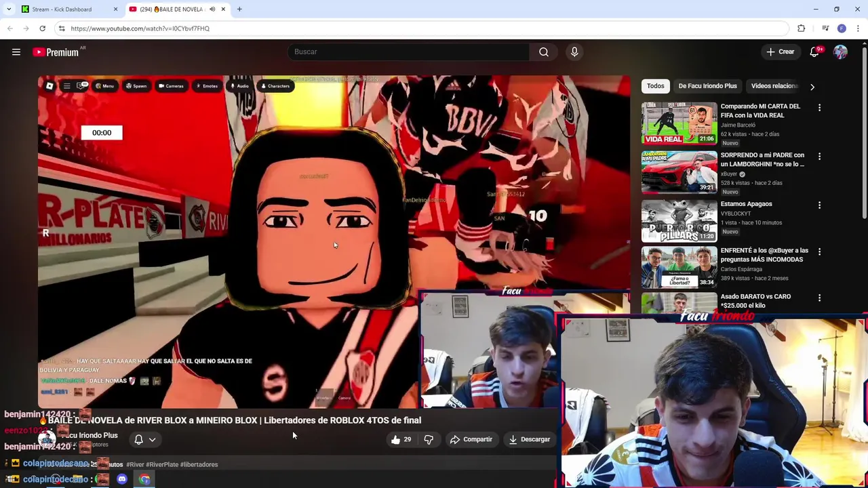
Task: Open the Estamos Apagaos video thumbnail
Action: tap(679, 220)
